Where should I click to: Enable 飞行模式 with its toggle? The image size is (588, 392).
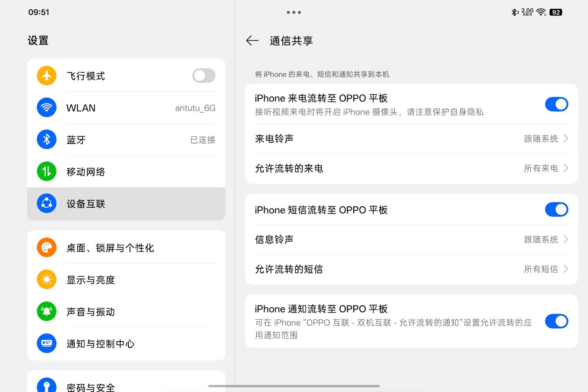click(204, 76)
